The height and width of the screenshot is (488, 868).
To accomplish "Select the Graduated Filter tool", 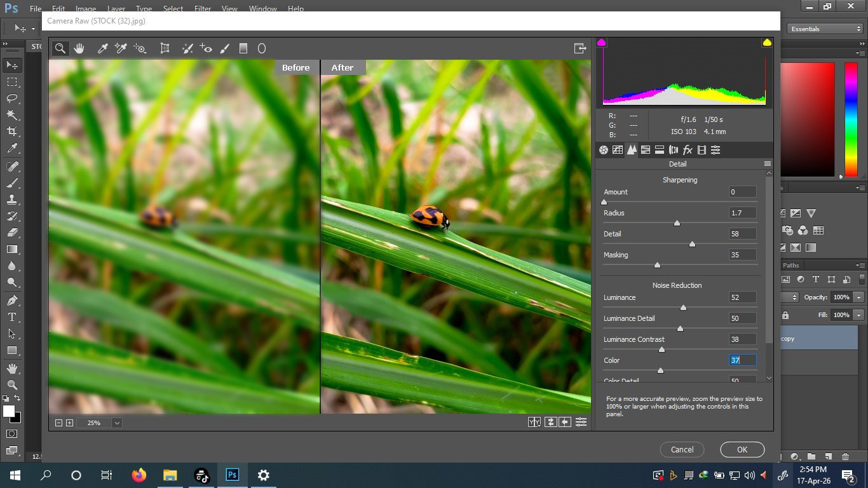I will 243,48.
